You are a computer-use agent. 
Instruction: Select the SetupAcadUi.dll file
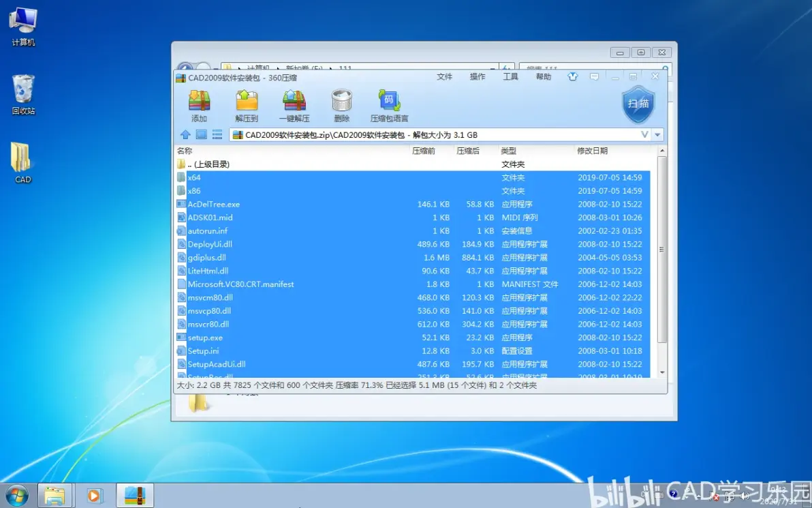click(x=413, y=364)
